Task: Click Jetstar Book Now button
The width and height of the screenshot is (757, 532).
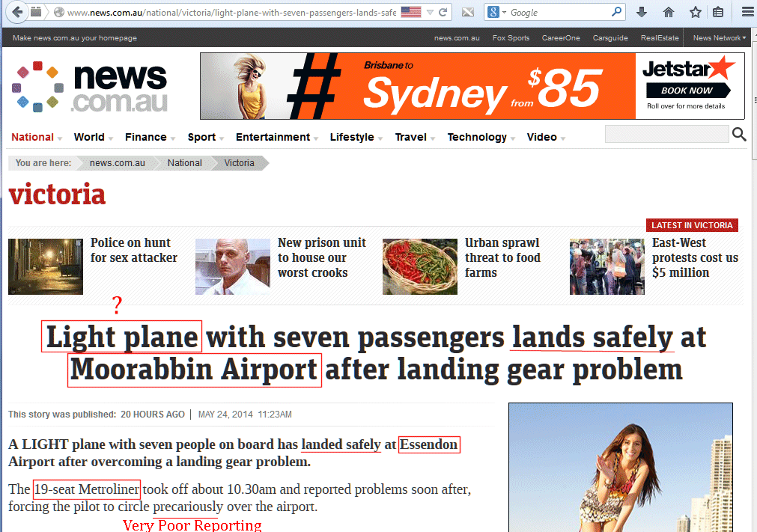Action: pos(687,91)
